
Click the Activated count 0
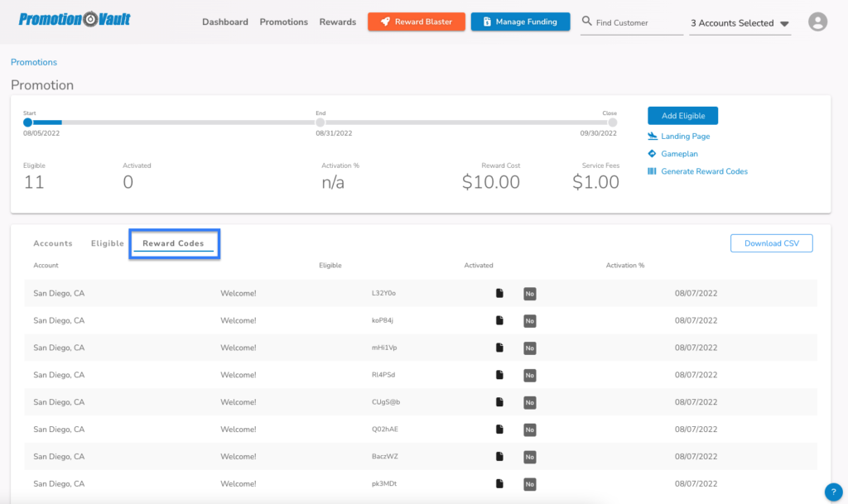tap(128, 182)
